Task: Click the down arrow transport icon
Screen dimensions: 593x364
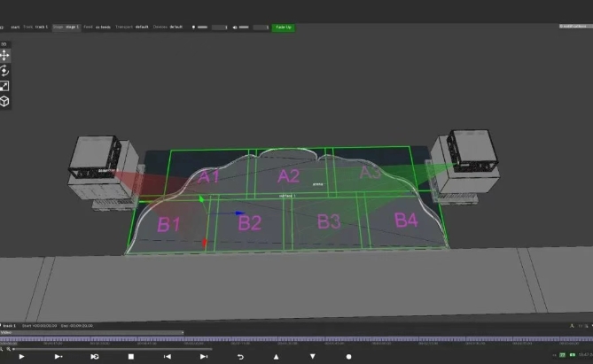Action: (312, 356)
